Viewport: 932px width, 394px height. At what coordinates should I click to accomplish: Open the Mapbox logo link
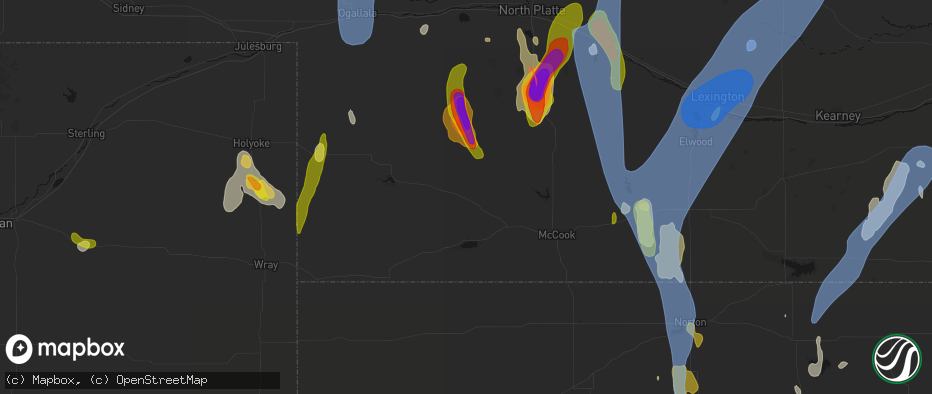pos(65,348)
